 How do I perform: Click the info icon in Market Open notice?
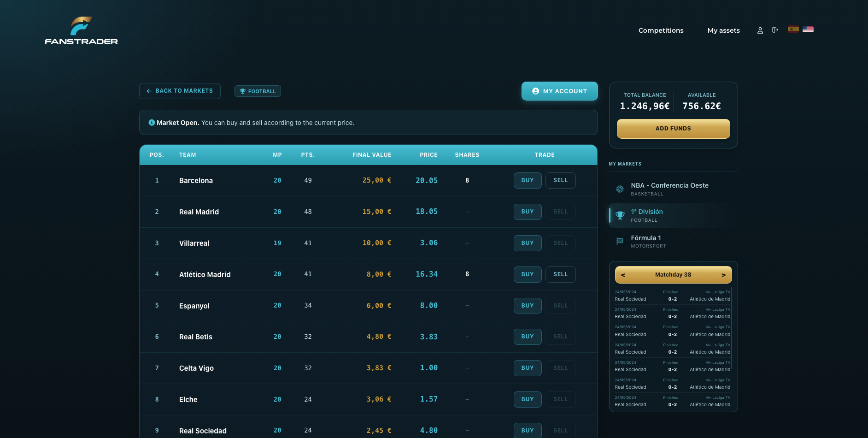[x=152, y=123]
